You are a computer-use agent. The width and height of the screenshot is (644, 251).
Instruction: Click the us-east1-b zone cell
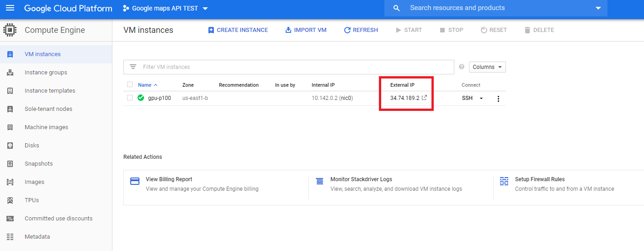tap(195, 98)
